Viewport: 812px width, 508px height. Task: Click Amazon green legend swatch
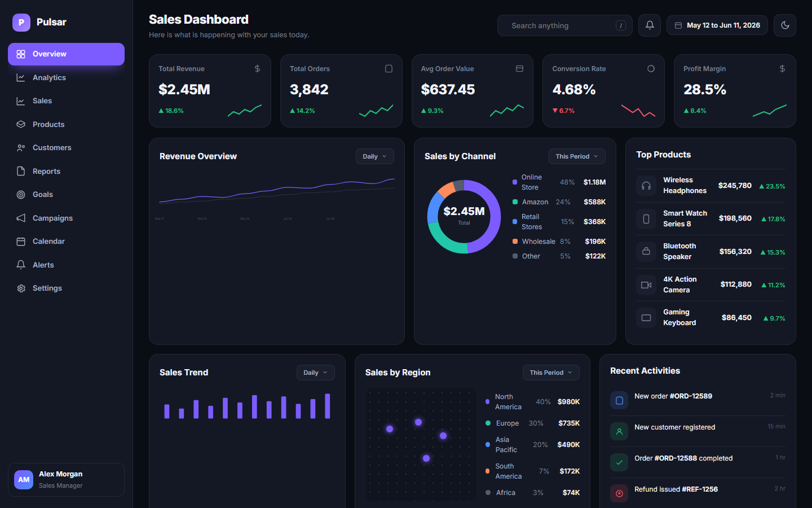[x=515, y=202]
